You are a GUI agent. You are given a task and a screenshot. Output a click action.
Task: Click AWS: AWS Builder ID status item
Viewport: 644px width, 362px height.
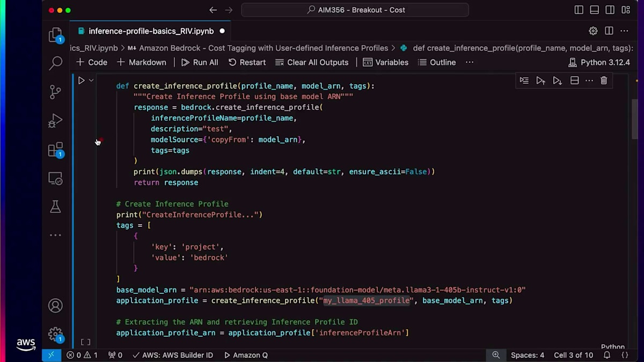coord(173,355)
